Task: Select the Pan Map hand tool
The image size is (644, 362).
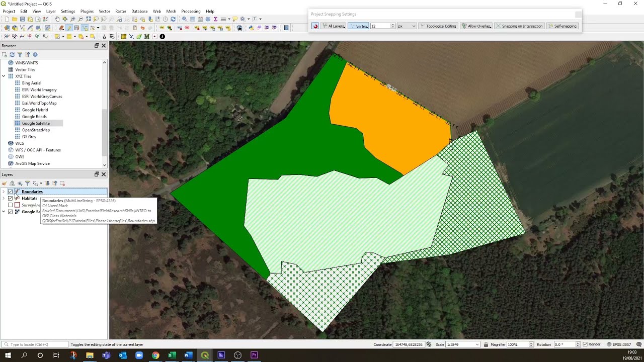Action: click(x=57, y=19)
